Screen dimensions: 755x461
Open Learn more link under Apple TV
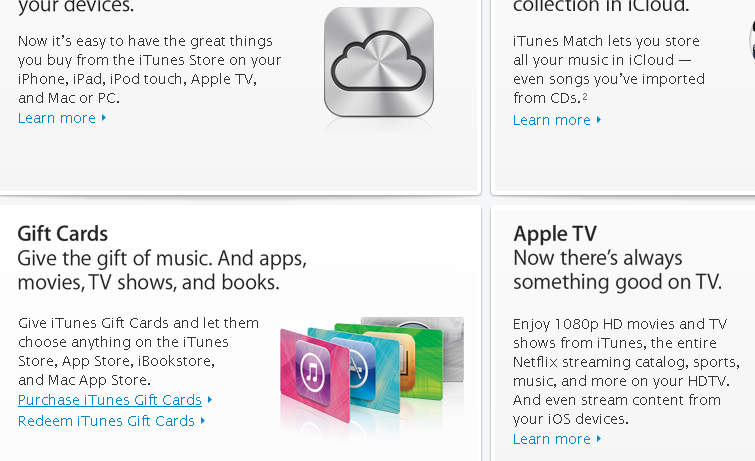552,439
